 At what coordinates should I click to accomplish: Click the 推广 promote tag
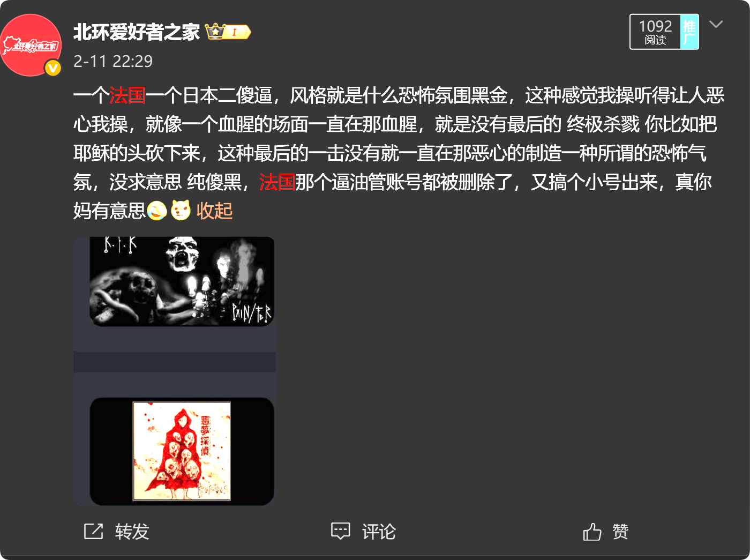coord(689,32)
